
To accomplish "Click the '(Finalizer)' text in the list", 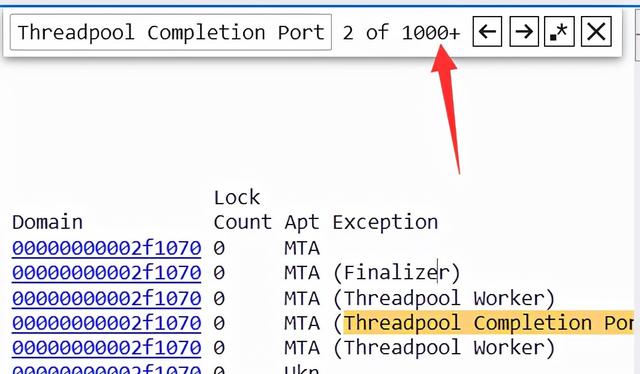I will coord(397,273).
